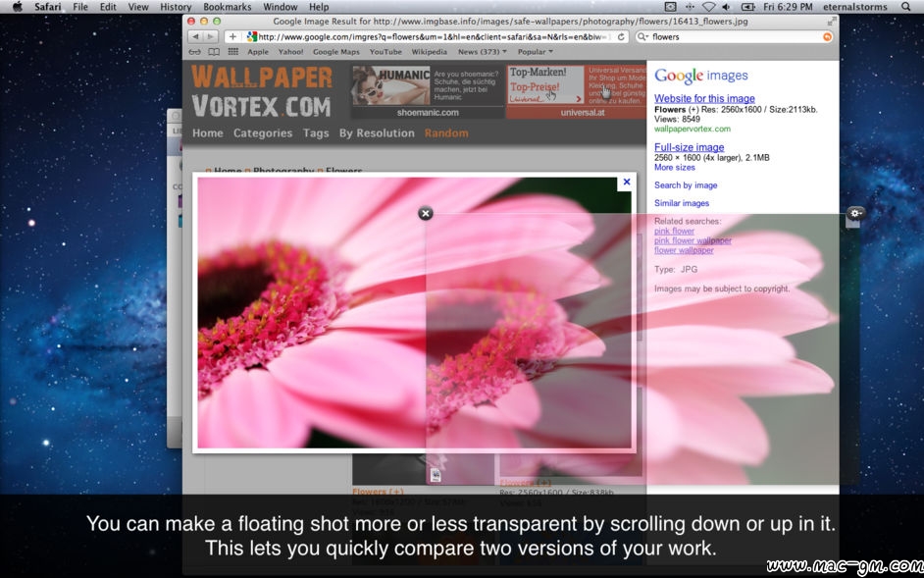
Task: Open the Full-size image link
Action: [689, 147]
